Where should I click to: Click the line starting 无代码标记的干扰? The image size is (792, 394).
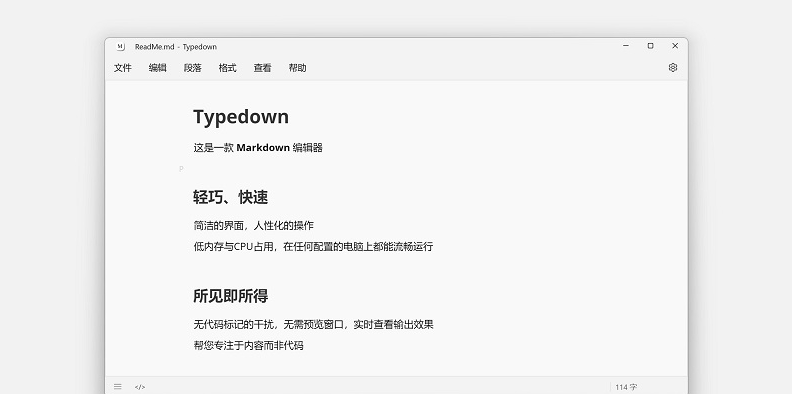pos(313,324)
